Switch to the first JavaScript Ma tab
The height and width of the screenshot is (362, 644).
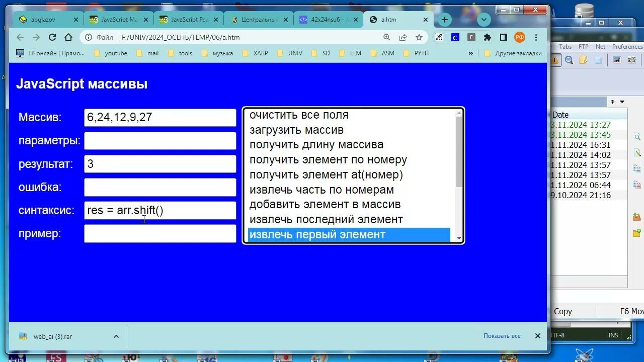click(119, 20)
